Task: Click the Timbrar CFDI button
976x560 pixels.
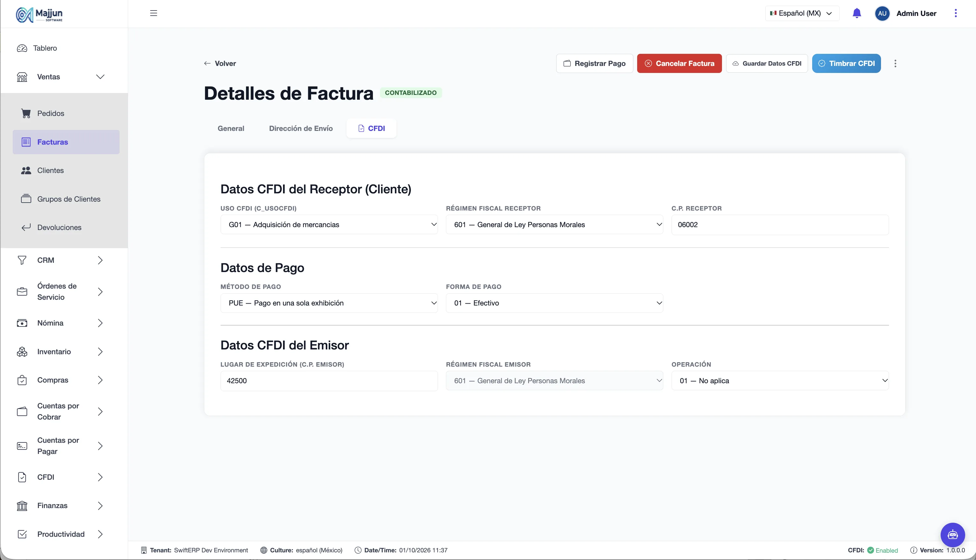Action: pos(846,63)
